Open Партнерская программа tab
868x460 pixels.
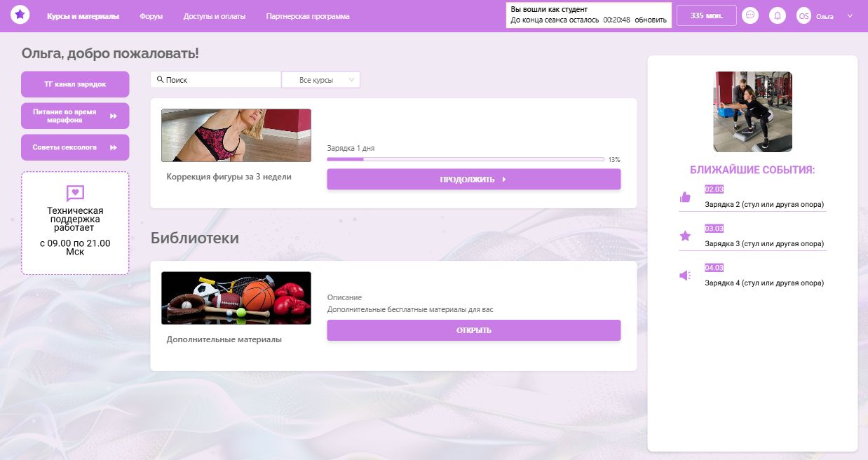click(x=307, y=16)
